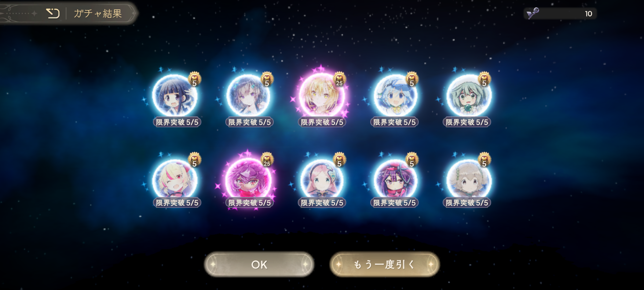Tap 限界突破 5/5 label under blue-haired girl

[x=394, y=122]
